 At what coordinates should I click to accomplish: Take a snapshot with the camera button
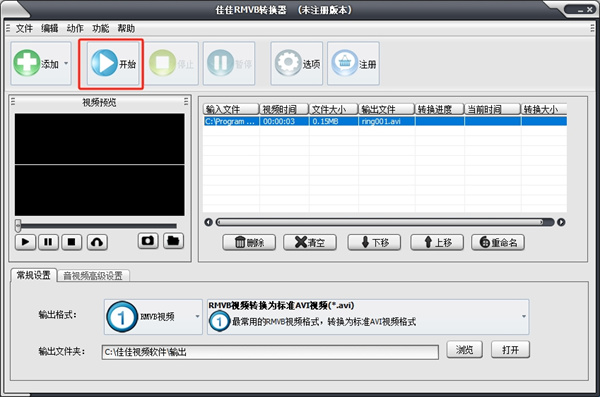(148, 241)
